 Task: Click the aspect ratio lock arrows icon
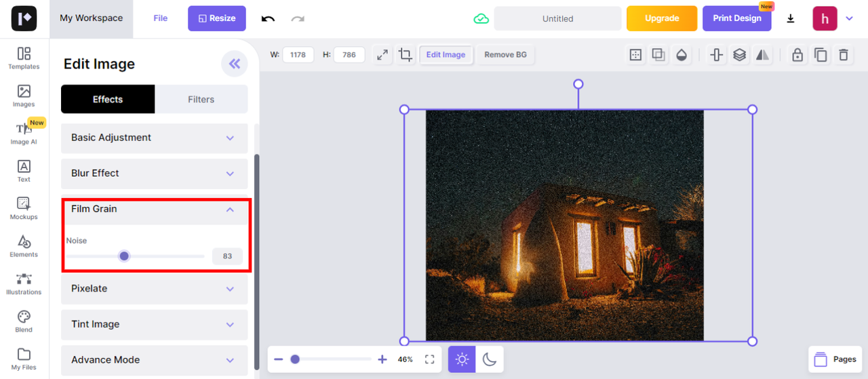pyautogui.click(x=382, y=55)
